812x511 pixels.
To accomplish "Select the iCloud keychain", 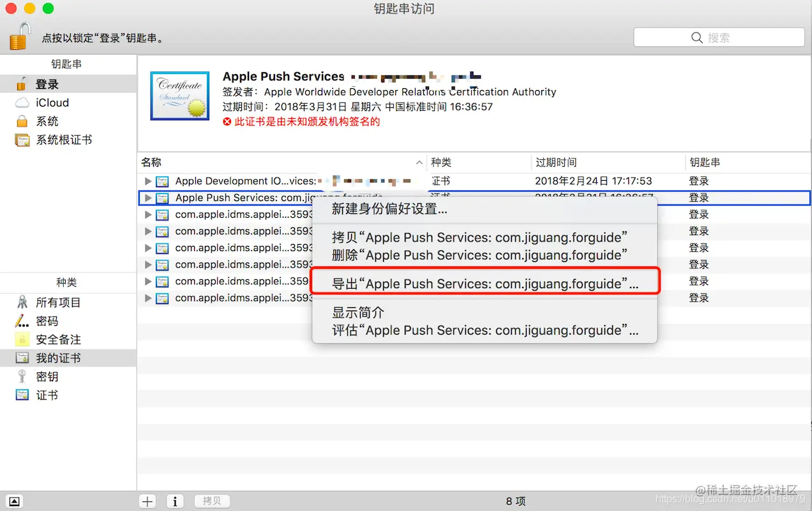I will (x=68, y=102).
